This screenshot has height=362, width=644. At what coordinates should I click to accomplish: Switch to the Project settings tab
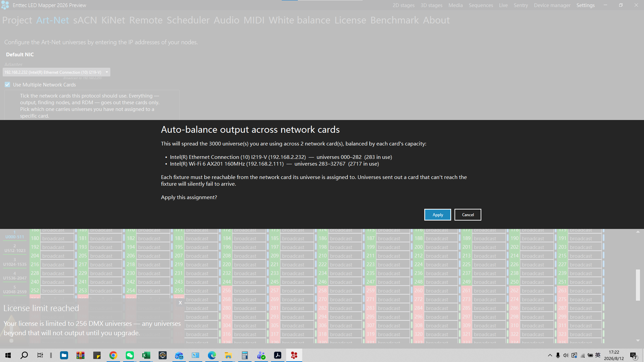[x=17, y=20]
